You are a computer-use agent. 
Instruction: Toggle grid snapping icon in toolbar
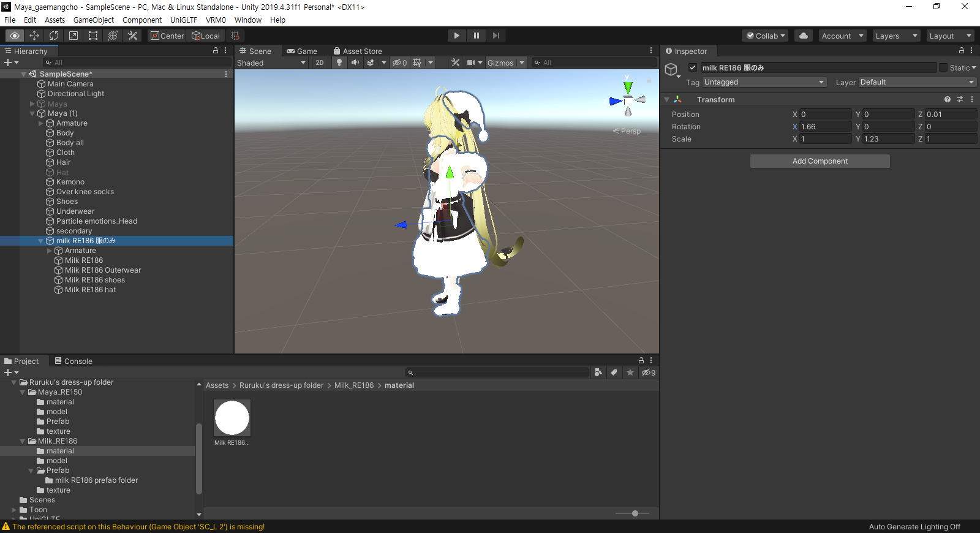coord(235,36)
